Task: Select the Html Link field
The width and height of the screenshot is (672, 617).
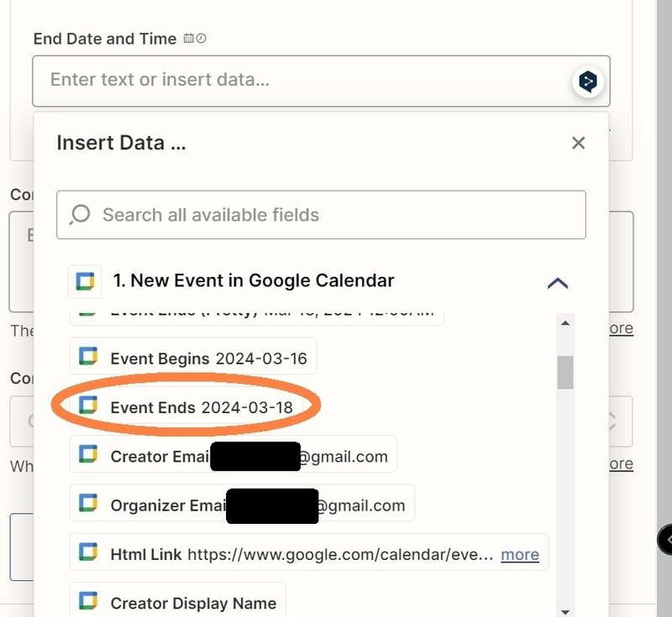Action: (x=309, y=552)
